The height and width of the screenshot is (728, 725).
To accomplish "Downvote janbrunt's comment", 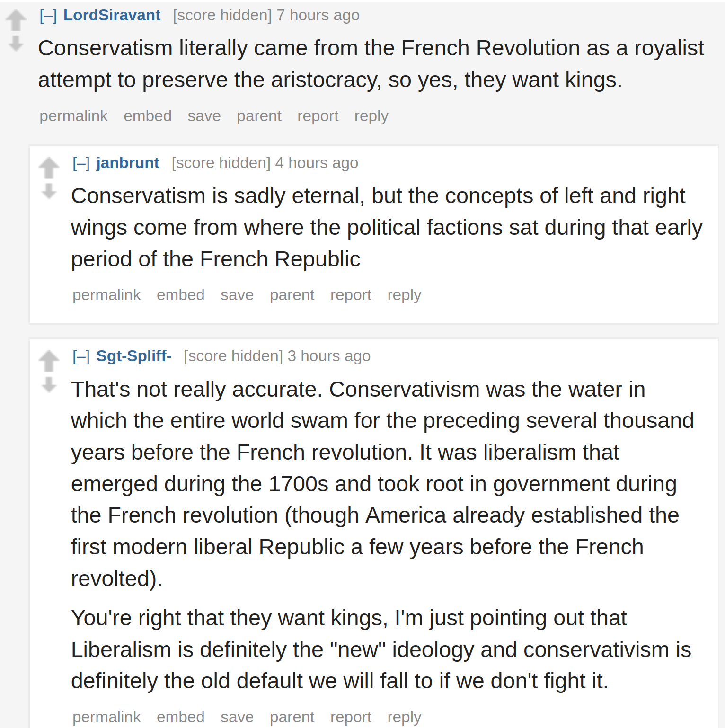I will (x=49, y=191).
